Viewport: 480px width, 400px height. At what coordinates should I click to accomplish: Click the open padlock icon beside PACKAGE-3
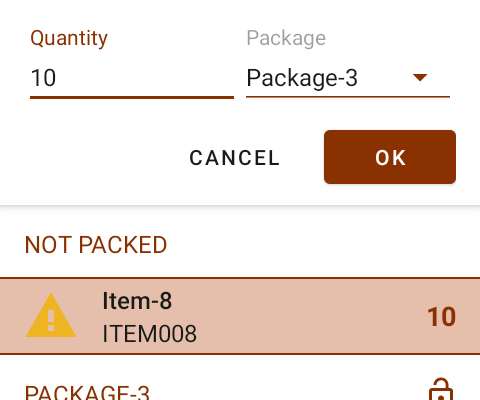[x=441, y=389]
